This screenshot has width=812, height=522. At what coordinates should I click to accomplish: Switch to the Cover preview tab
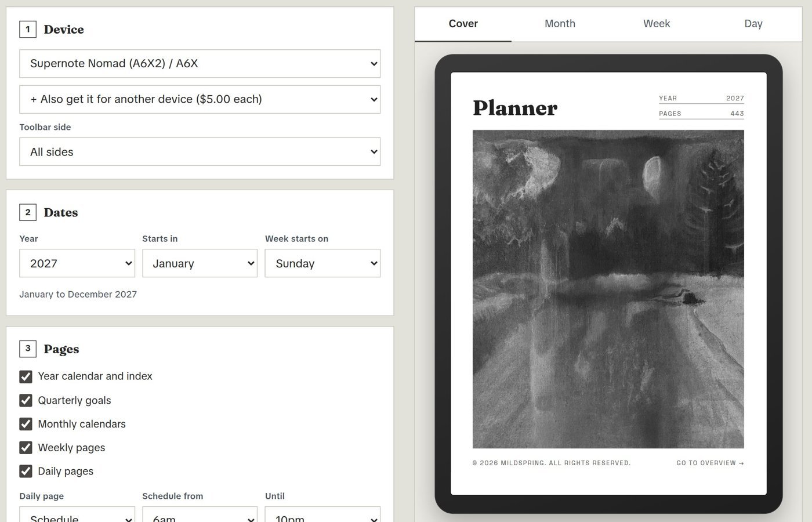point(463,24)
